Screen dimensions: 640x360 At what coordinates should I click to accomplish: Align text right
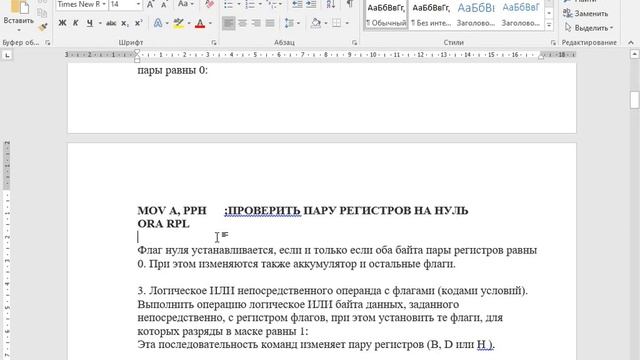pos(256,23)
